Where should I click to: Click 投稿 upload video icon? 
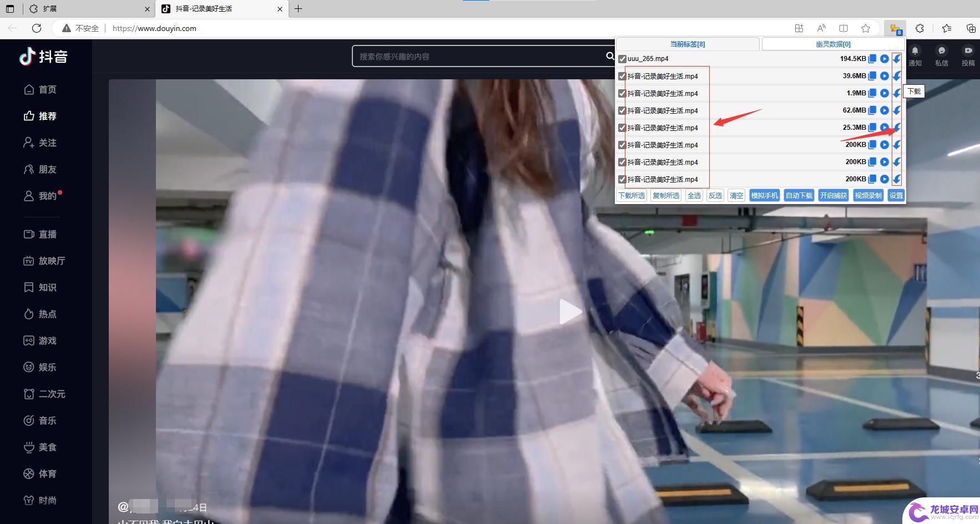968,55
